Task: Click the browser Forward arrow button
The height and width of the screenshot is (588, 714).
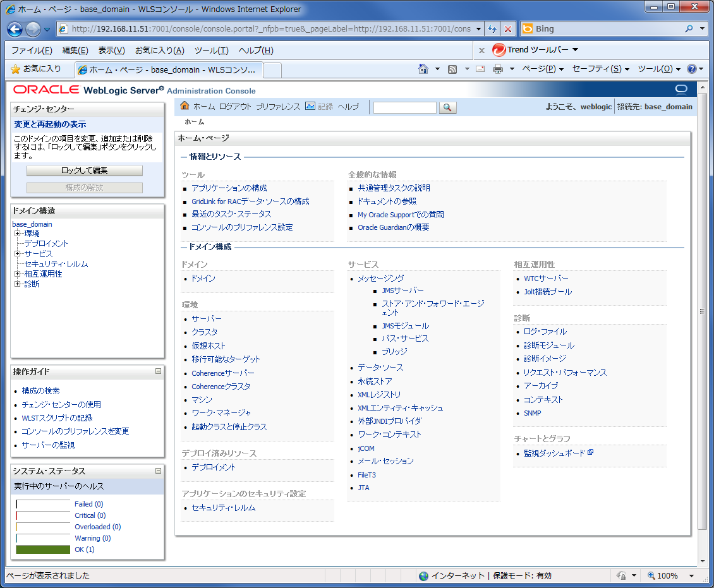Action: tap(33, 29)
